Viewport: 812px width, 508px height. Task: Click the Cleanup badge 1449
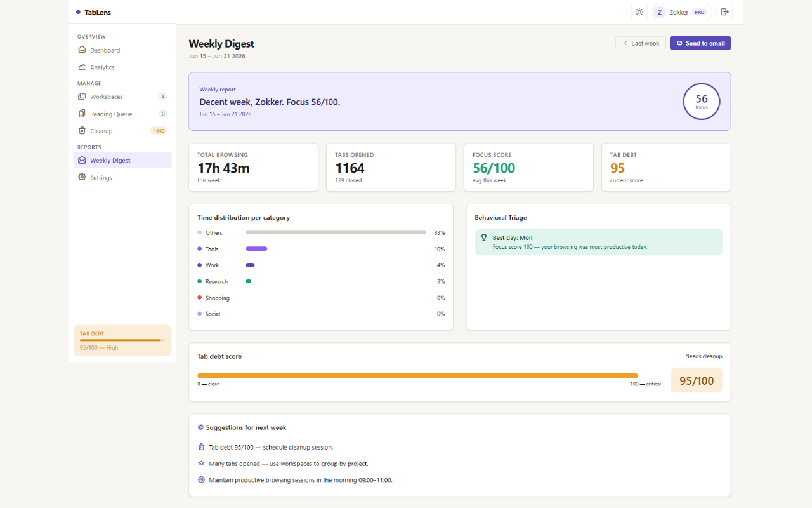pyautogui.click(x=159, y=131)
